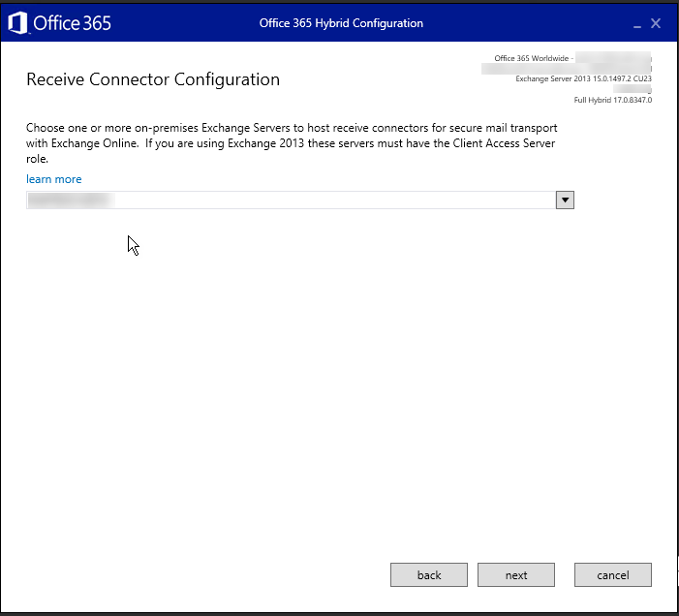Go back to the previous wizard page

[429, 575]
